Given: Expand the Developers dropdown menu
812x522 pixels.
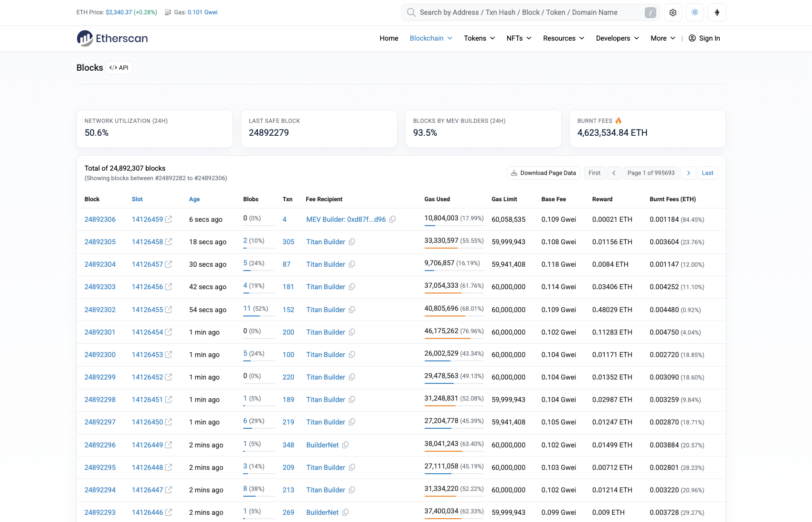Looking at the screenshot, I should coord(617,38).
